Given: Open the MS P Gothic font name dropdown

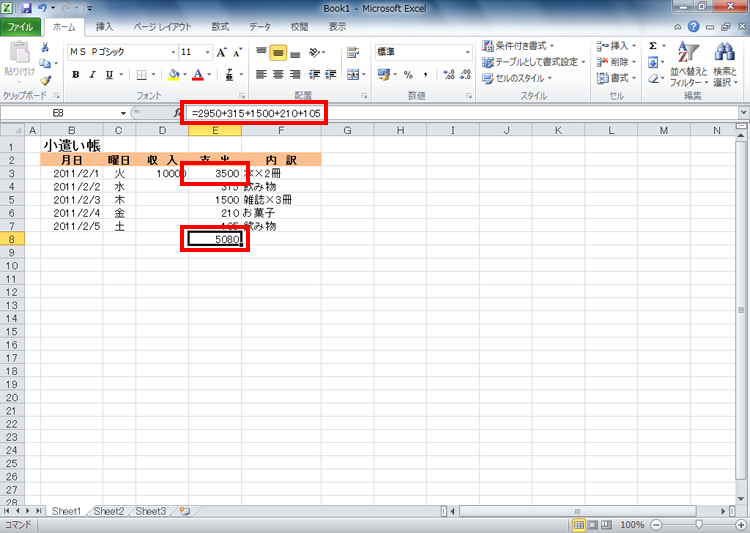Looking at the screenshot, I should [x=173, y=52].
